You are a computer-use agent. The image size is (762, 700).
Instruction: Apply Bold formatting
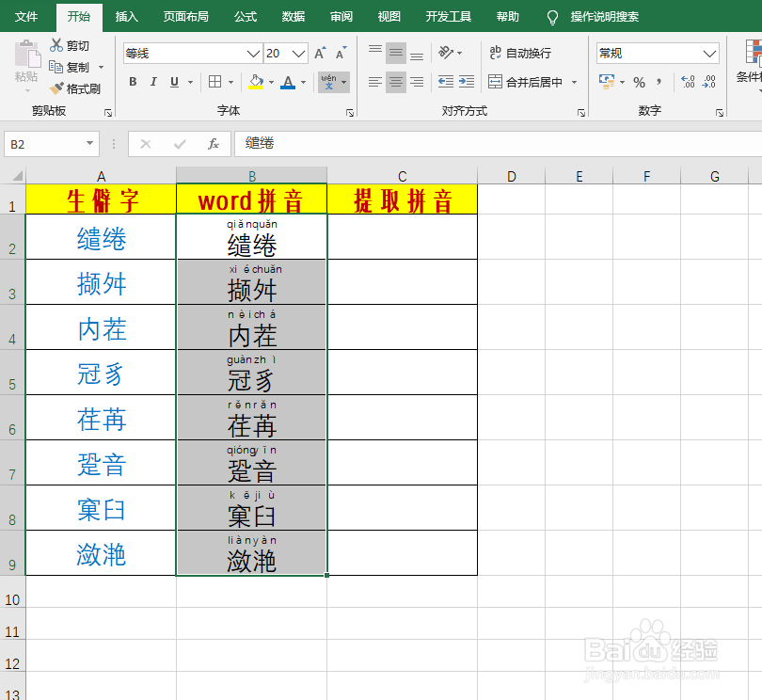pos(132,82)
